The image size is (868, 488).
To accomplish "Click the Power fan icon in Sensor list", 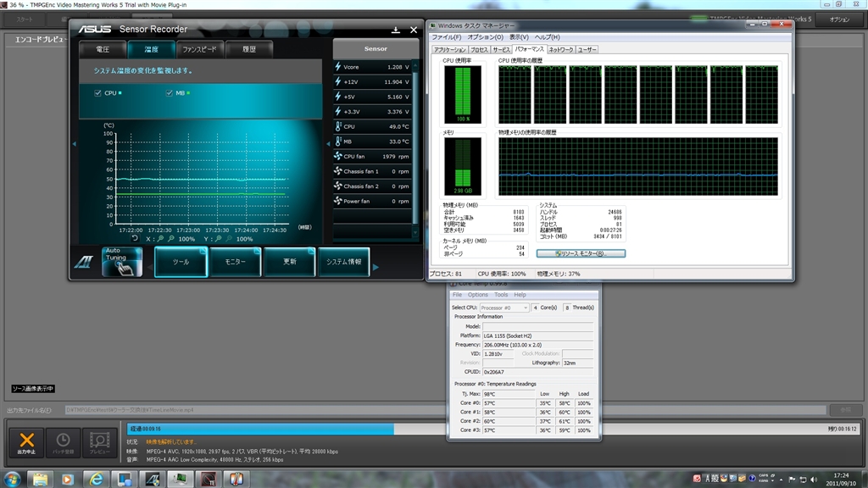I will [x=337, y=201].
